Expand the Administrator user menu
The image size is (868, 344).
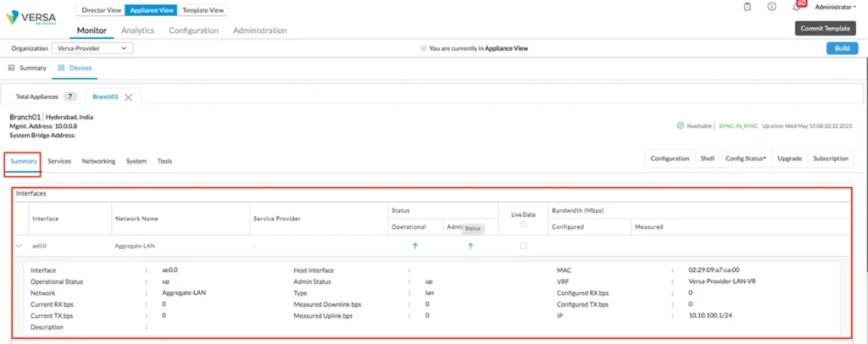pos(834,7)
